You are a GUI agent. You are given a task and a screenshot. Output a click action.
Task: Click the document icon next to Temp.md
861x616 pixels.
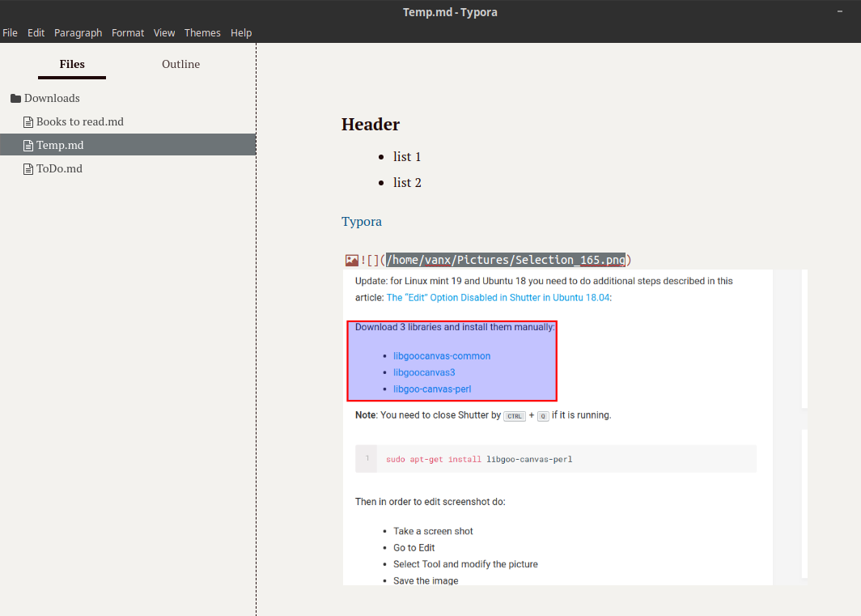(x=28, y=145)
